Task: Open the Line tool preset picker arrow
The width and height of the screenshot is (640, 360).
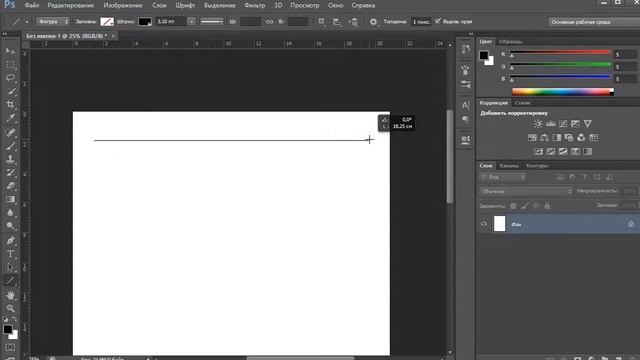Action: (27, 22)
